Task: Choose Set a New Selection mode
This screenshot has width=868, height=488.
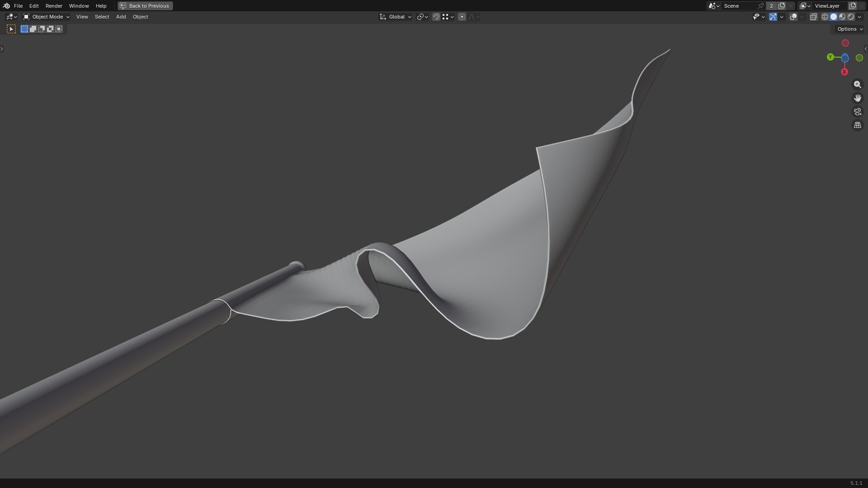Action: coord(24,29)
